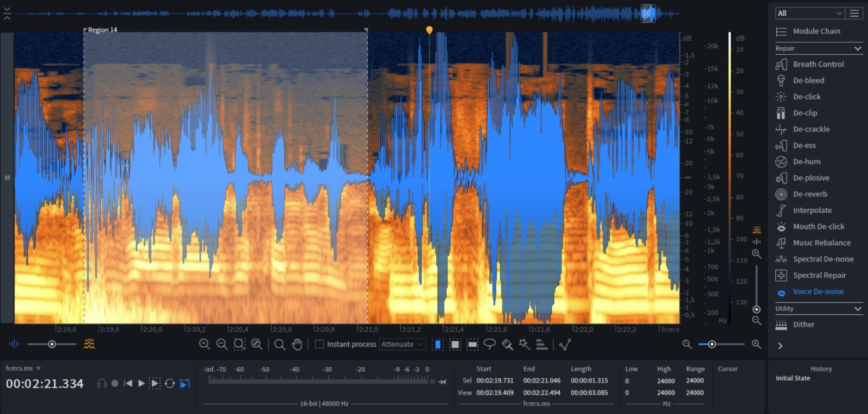Click the Region 14 label
Viewport: 868px width, 414px height.
[103, 30]
